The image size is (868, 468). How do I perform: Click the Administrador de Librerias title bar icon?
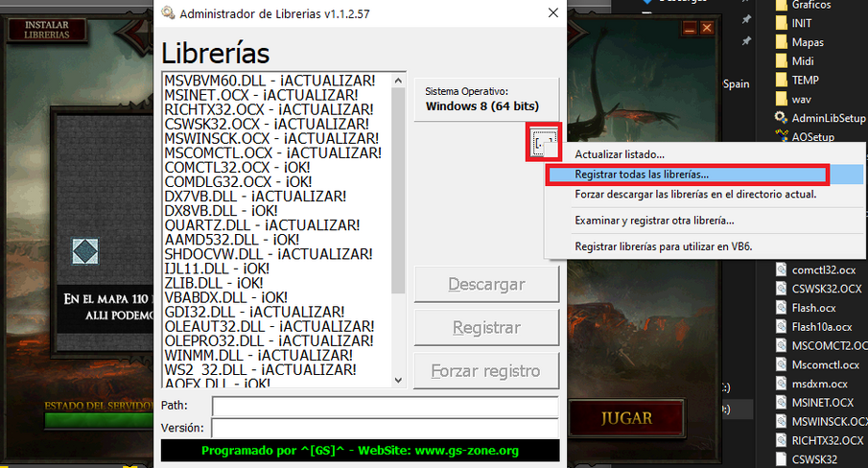(168, 12)
